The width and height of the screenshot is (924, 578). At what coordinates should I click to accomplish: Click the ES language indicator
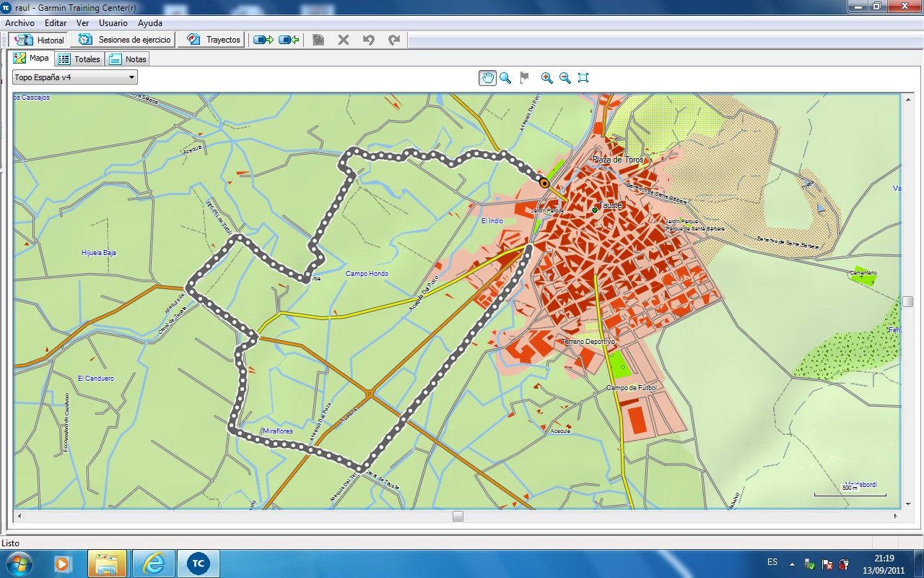point(772,562)
